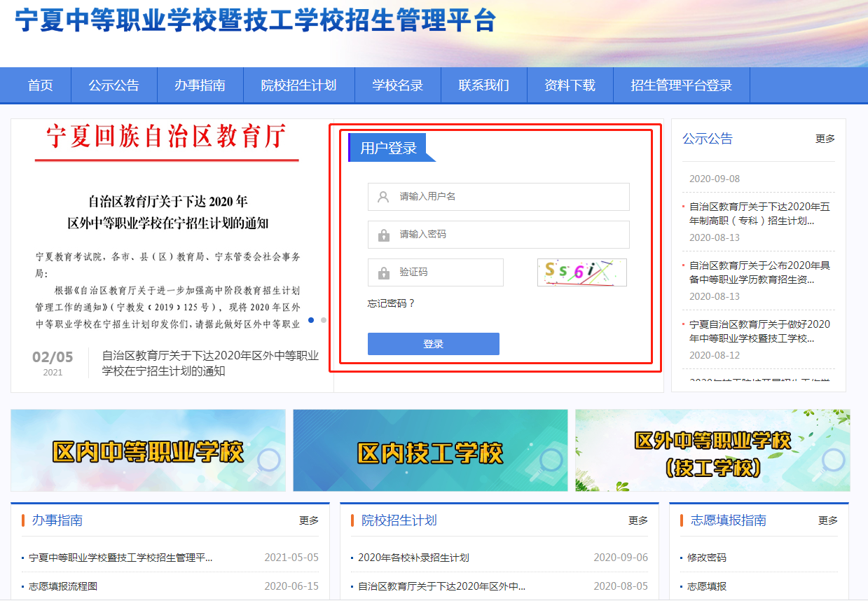Open the 学校名录 navigation item

398,85
